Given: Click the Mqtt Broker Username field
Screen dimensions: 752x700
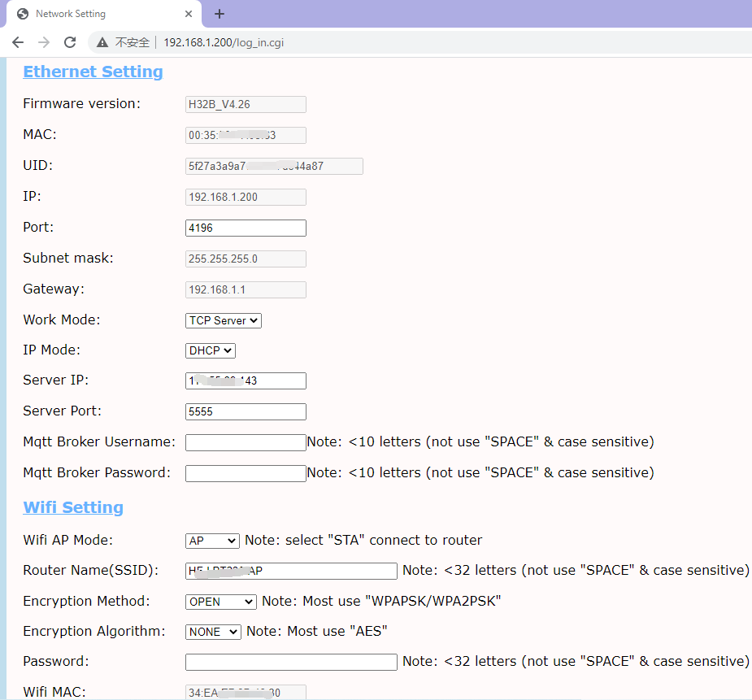Looking at the screenshot, I should [x=246, y=442].
